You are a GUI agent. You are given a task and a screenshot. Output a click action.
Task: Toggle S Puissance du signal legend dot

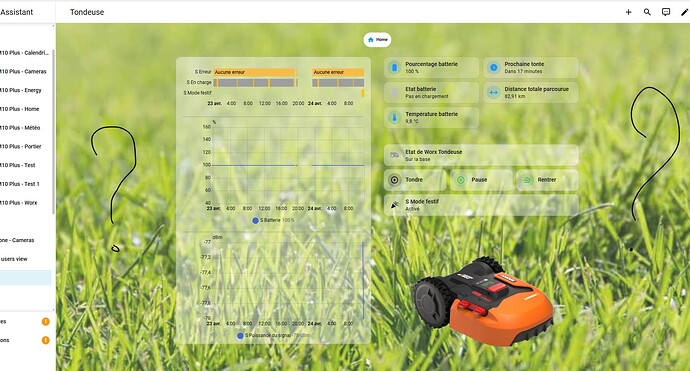point(240,335)
